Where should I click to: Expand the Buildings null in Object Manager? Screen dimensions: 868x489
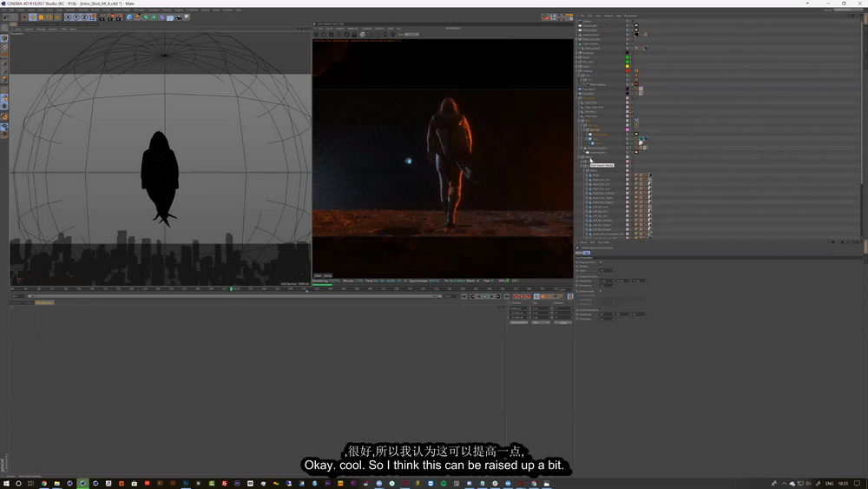click(577, 53)
